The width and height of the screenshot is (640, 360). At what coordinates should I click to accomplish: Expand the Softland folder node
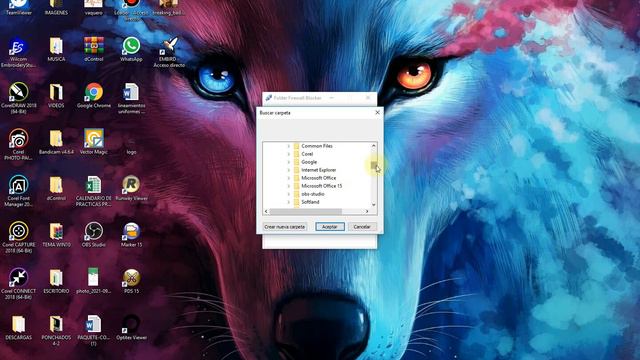tap(289, 202)
